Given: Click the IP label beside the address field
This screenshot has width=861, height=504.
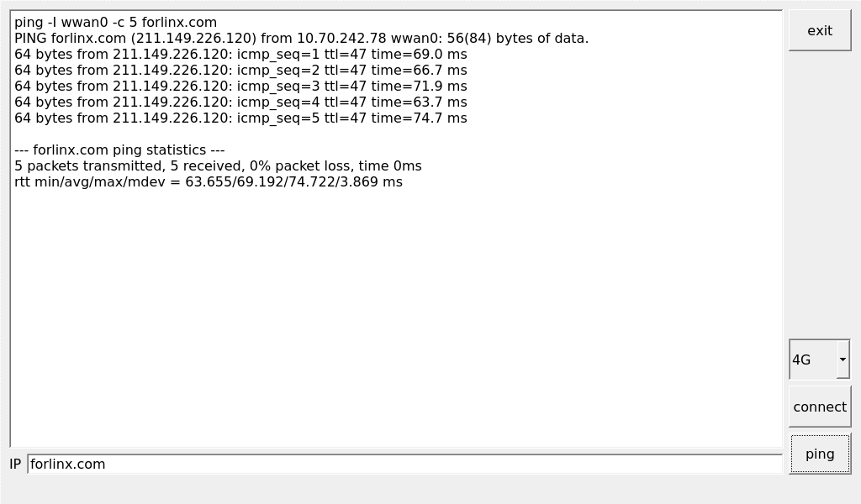Looking at the screenshot, I should [15, 464].
